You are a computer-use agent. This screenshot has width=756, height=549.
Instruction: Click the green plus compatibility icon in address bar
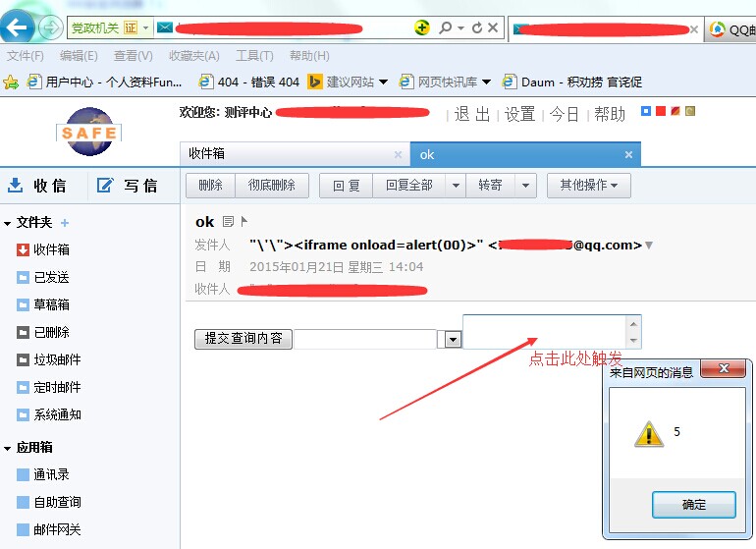422,27
